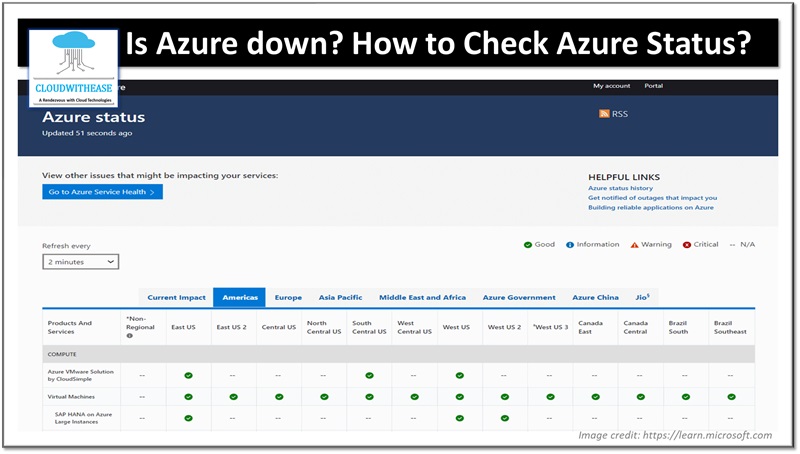Click SAP HANA West US 2 status checkmark
This screenshot has width=800, height=454.
tap(505, 418)
